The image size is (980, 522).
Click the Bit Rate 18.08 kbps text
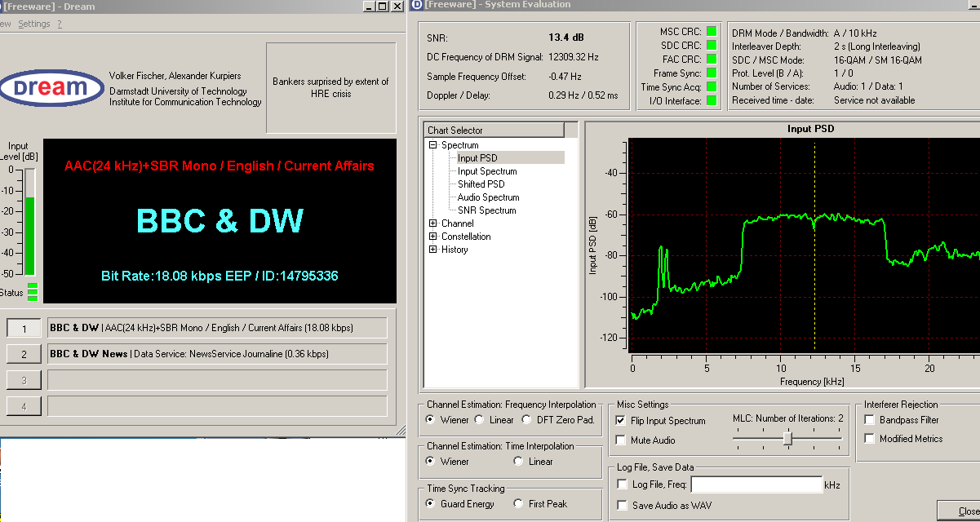[x=220, y=276]
